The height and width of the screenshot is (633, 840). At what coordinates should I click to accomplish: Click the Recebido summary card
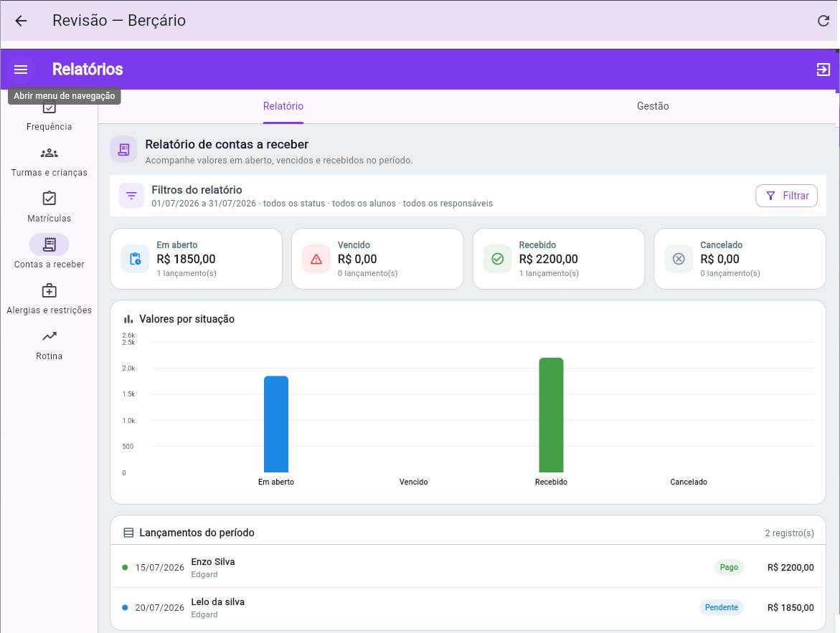point(559,259)
